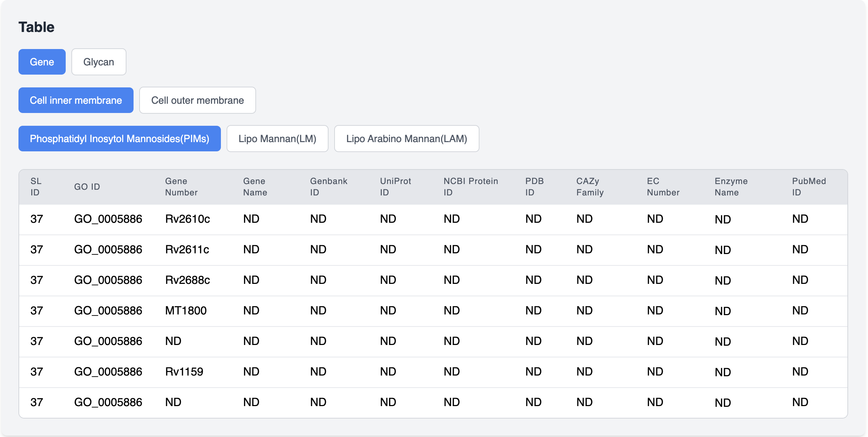Click the NCBI Protein ID column header

coord(471,187)
